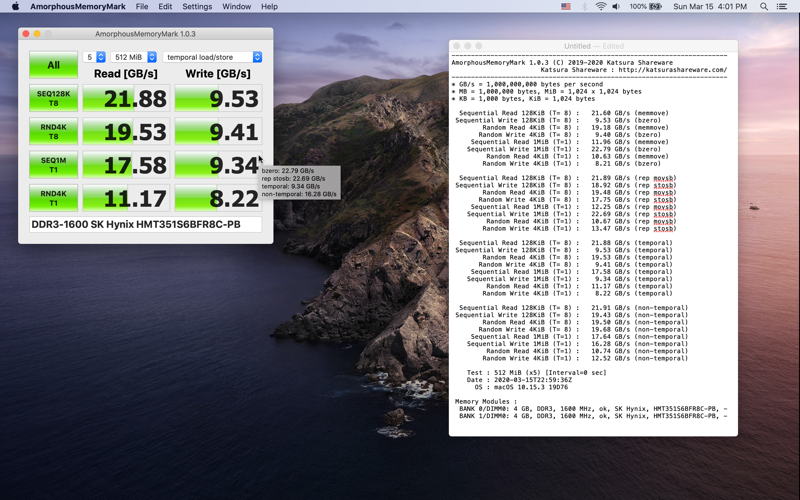Click the DDR3-1600 SK Hynix text field
The height and width of the screenshot is (500, 800).
click(145, 225)
